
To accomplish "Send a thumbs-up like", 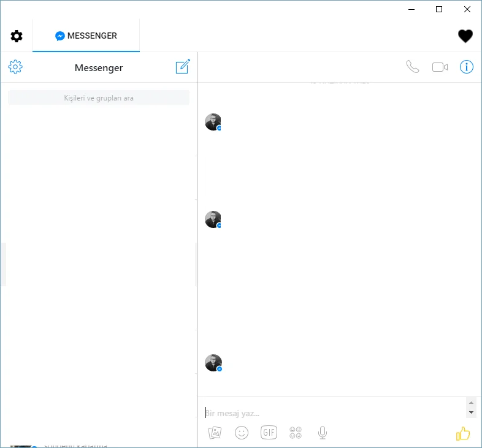I will click(463, 434).
